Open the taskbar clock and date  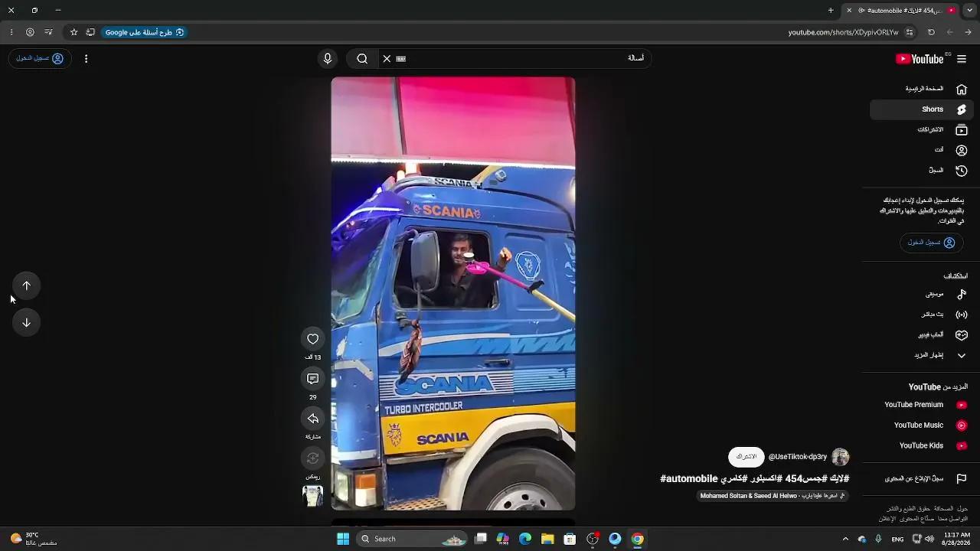(x=957, y=539)
